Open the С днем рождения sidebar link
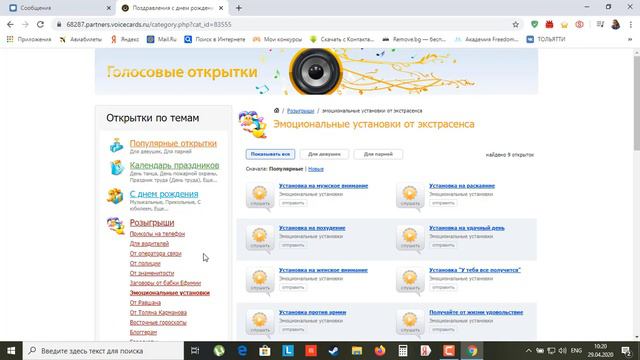Viewport: 640px width, 360px height. (164, 194)
